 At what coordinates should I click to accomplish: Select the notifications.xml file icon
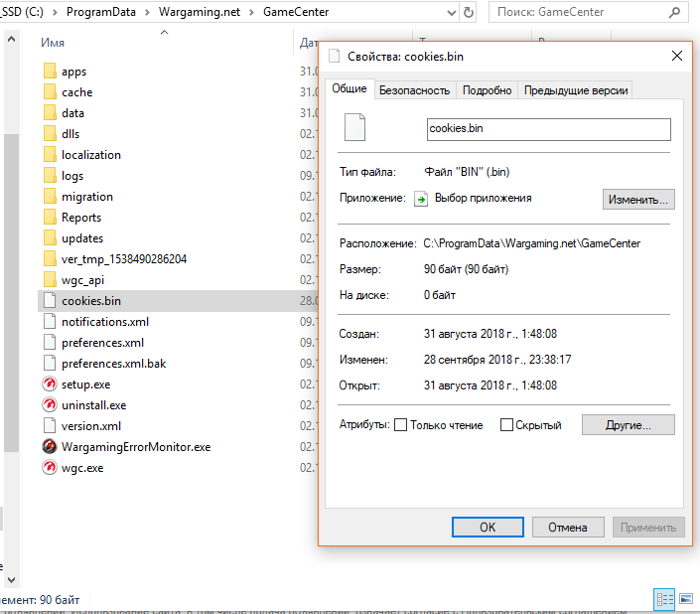(50, 322)
